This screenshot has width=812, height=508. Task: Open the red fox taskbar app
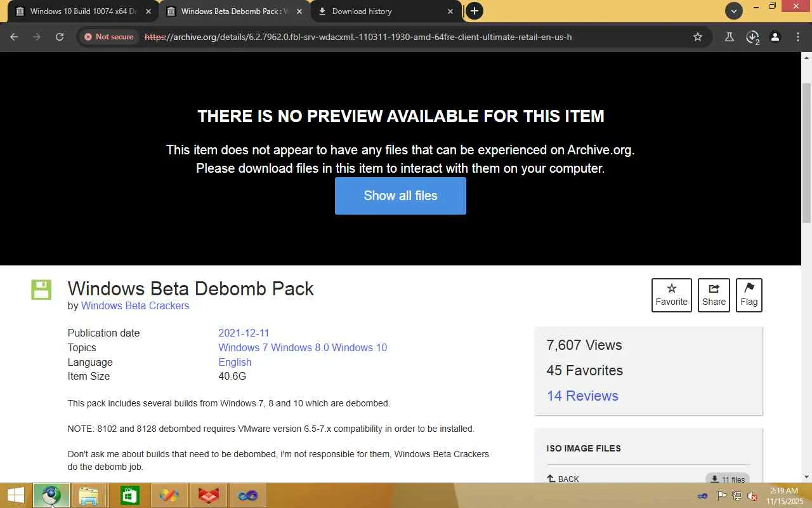click(x=208, y=495)
